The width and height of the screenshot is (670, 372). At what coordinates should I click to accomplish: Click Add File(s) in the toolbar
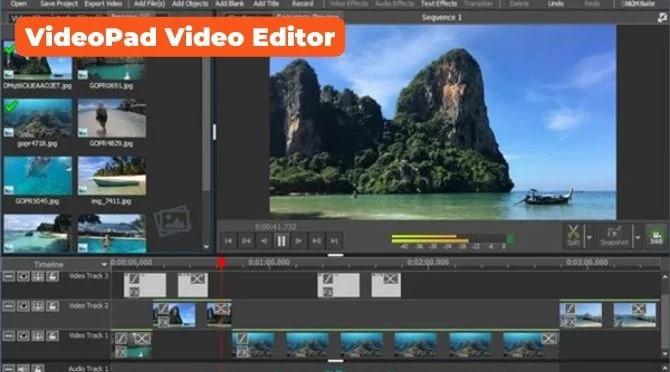tap(149, 3)
